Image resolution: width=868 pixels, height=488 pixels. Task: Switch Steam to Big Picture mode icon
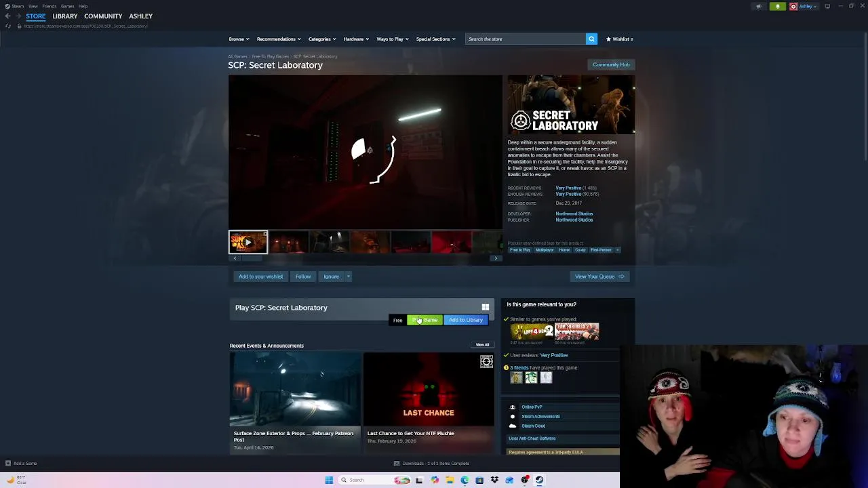click(x=827, y=6)
